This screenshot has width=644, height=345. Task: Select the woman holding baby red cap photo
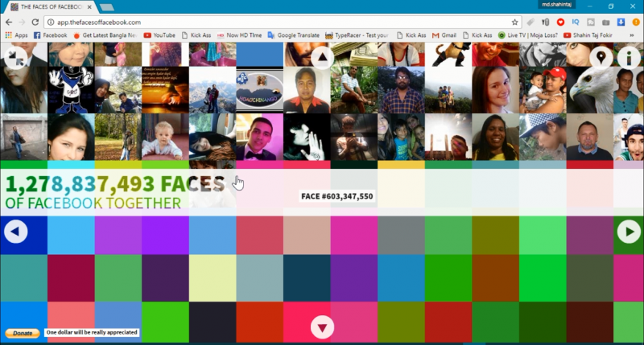(543, 90)
